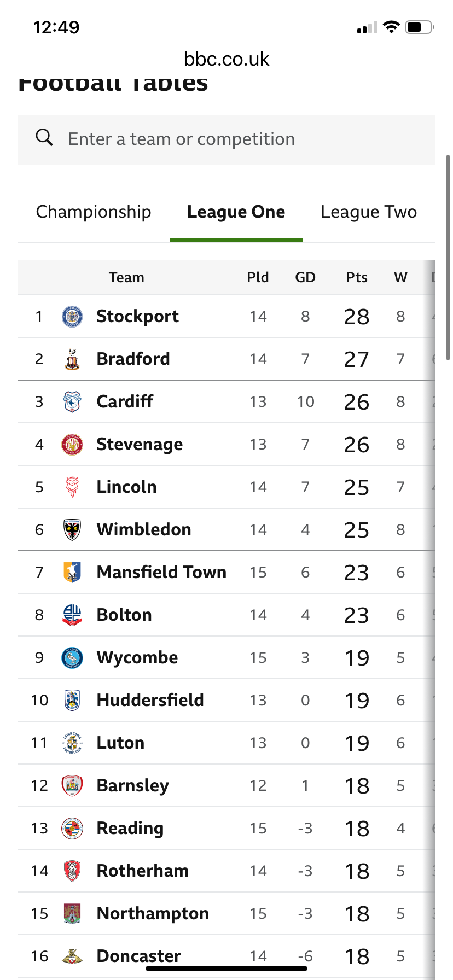
Task: Click the Cardiff bluebird crest icon
Action: (x=72, y=402)
